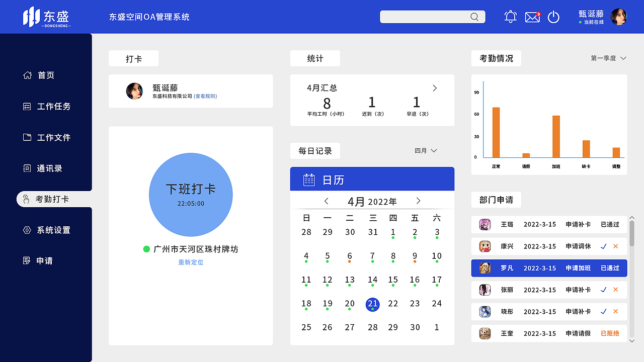Screen dimensions: 644x362
Task: Select 考勤打卡 from the sidebar menu
Action: point(27,199)
